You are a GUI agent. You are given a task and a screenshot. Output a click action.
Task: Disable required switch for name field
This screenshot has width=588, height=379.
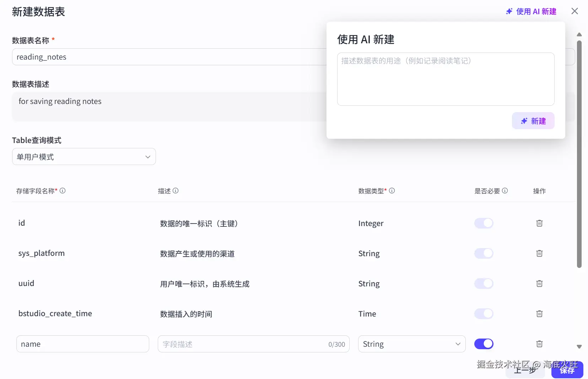tap(484, 344)
